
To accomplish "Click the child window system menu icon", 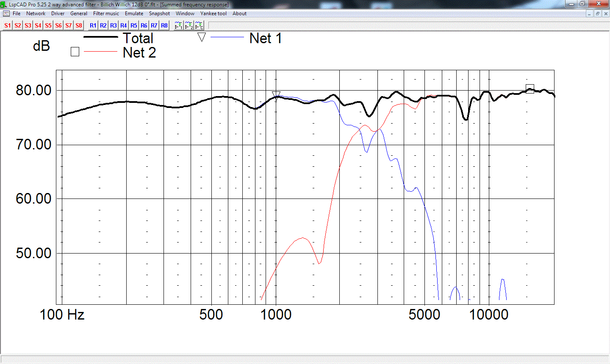I will (x=6, y=14).
